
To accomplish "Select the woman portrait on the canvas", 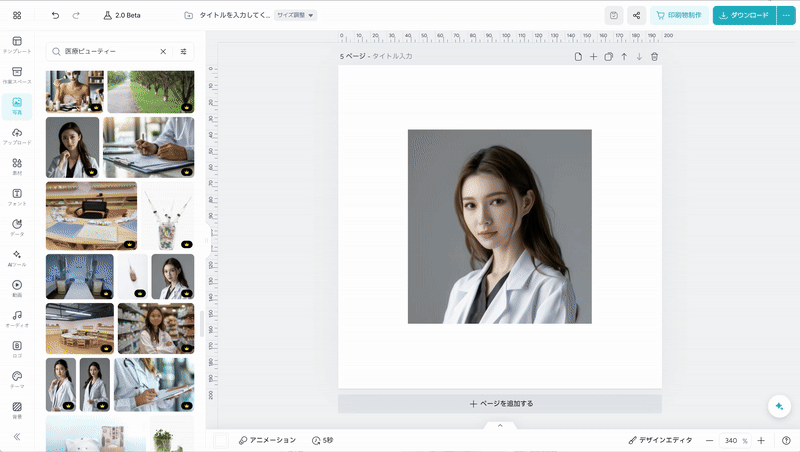I will click(x=499, y=226).
